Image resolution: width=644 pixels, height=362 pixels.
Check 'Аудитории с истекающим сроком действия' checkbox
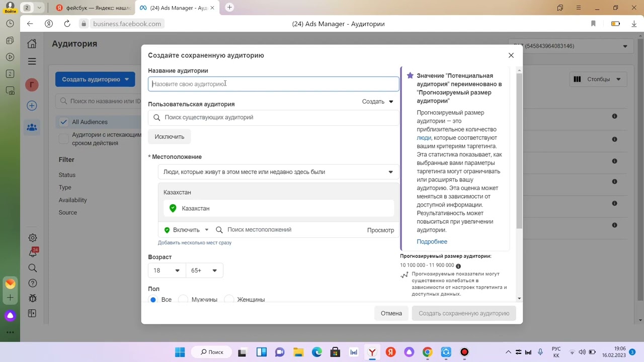pyautogui.click(x=63, y=138)
